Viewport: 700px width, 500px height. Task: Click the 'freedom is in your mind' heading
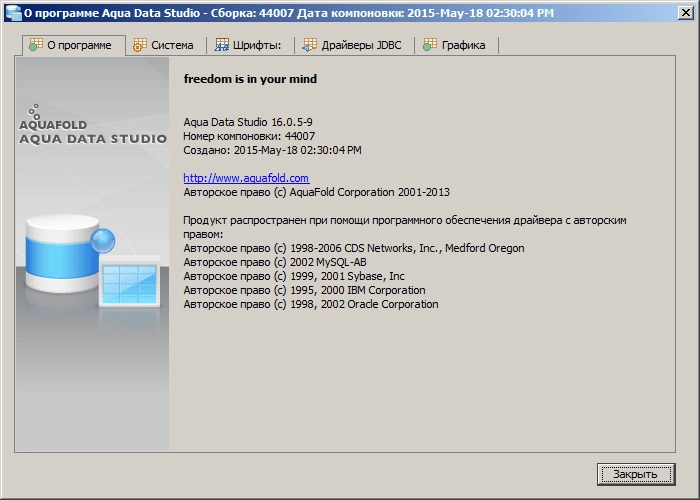click(250, 79)
